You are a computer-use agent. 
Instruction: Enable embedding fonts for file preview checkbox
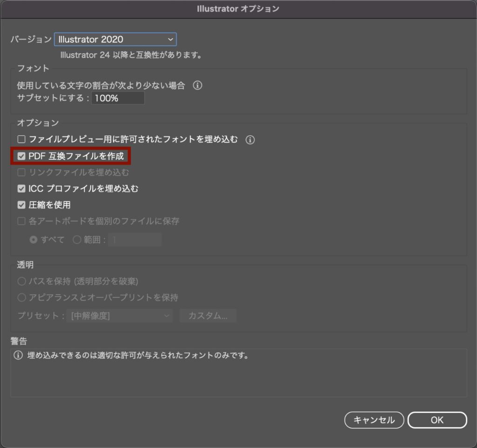point(21,139)
